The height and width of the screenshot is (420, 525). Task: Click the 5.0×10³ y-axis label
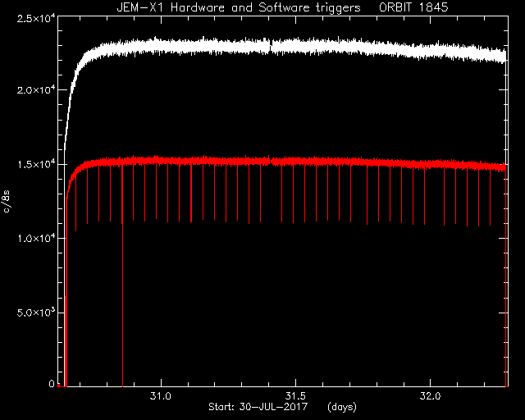click(36, 313)
